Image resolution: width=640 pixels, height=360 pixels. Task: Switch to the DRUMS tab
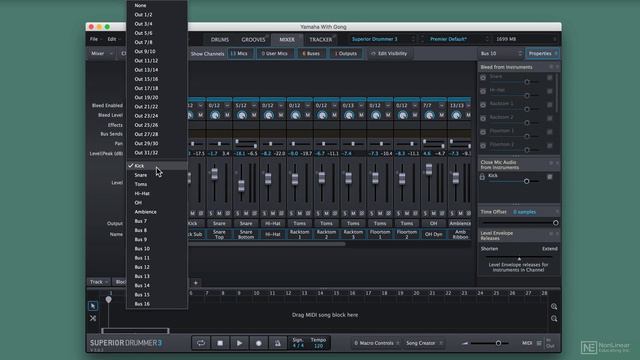[x=220, y=40]
